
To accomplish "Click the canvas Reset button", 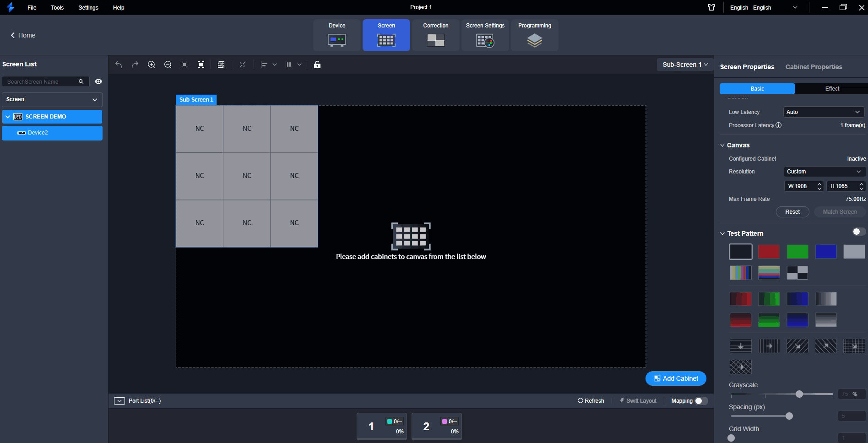I will [x=792, y=212].
